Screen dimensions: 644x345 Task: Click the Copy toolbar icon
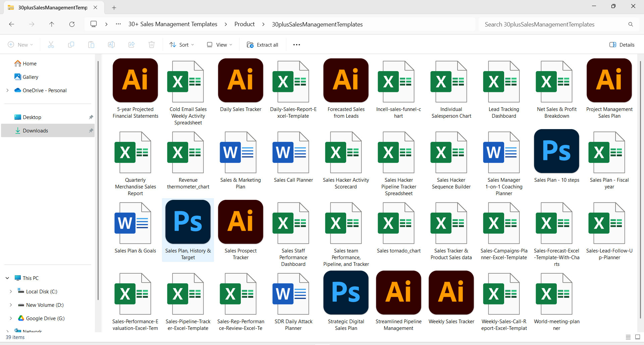click(71, 45)
